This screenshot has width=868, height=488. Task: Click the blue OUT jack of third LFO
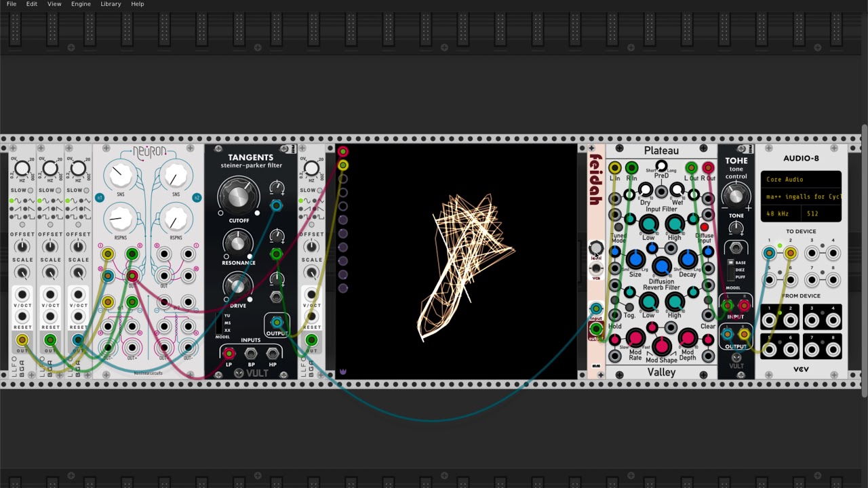tap(78, 340)
